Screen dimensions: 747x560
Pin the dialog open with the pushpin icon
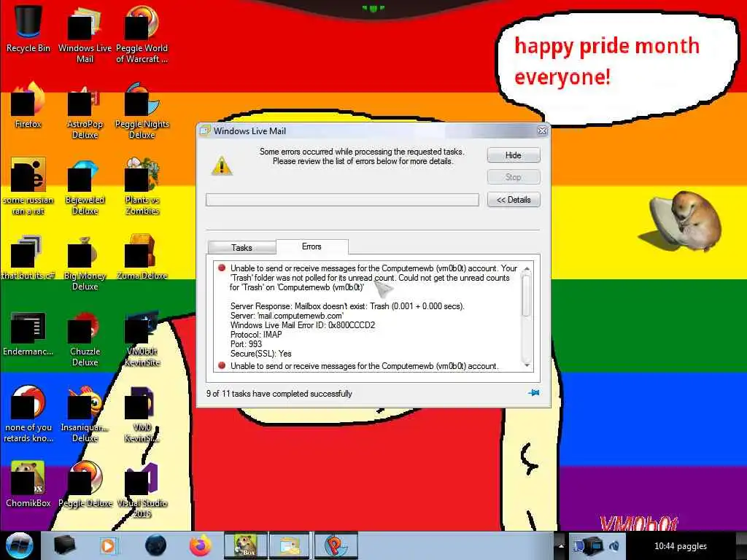pos(533,393)
